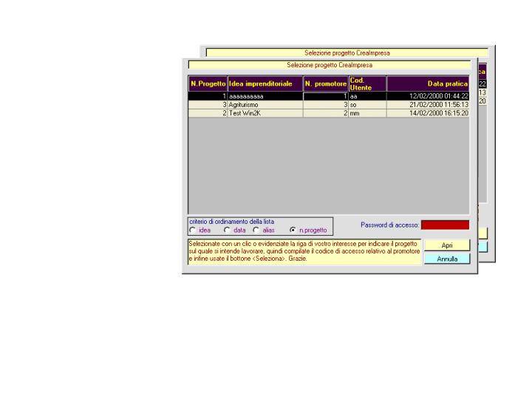Click user code cell 'aa'
The height and width of the screenshot is (399, 532).
[x=367, y=96]
